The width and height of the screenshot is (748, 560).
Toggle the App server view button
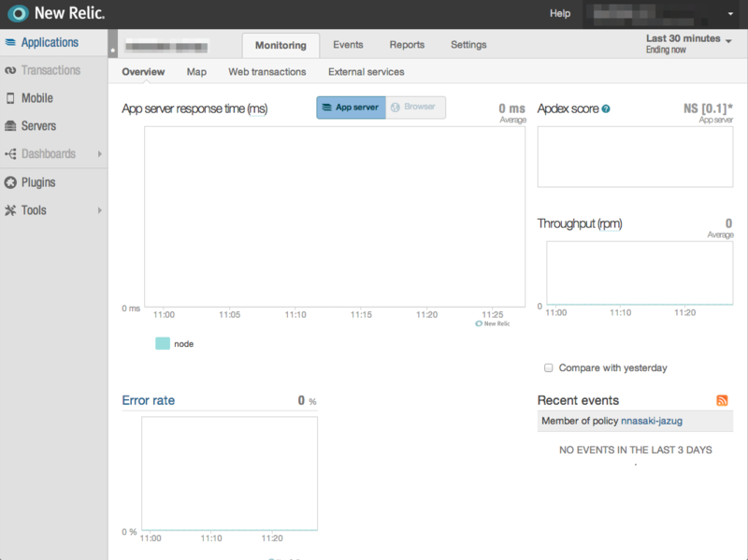point(352,108)
